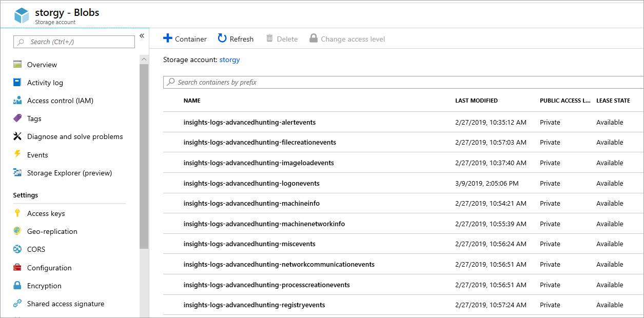Open the Geo-replication menu item

52,231
